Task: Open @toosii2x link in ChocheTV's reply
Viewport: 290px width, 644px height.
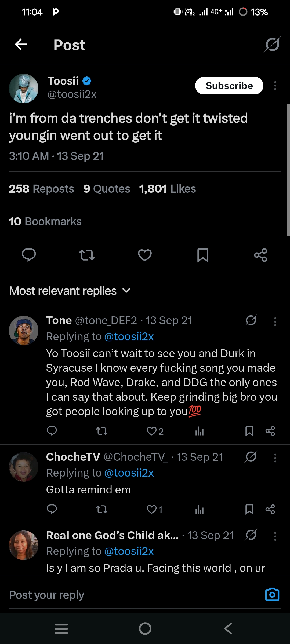Action: click(x=129, y=473)
